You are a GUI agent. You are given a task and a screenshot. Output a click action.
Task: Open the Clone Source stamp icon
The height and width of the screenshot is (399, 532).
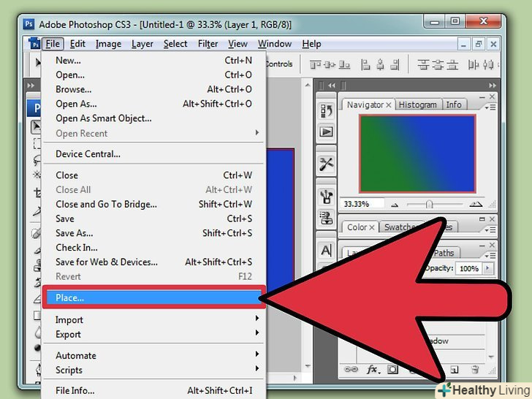(x=326, y=218)
